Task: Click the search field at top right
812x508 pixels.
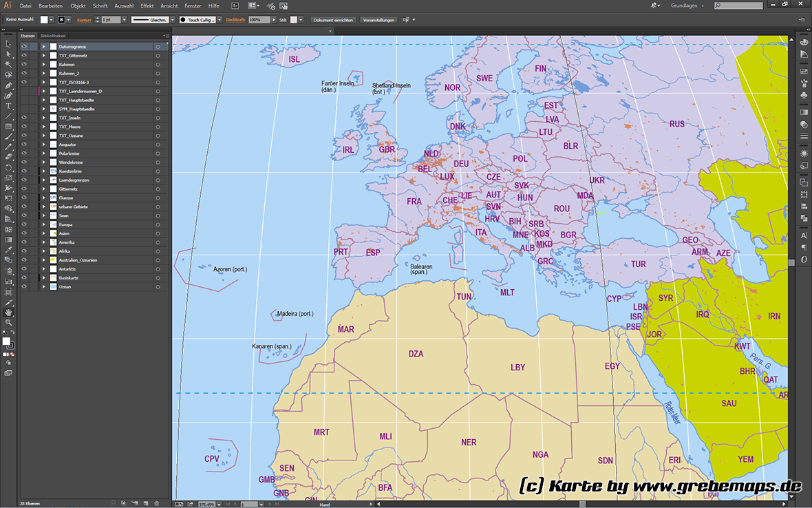Action: pyautogui.click(x=738, y=6)
